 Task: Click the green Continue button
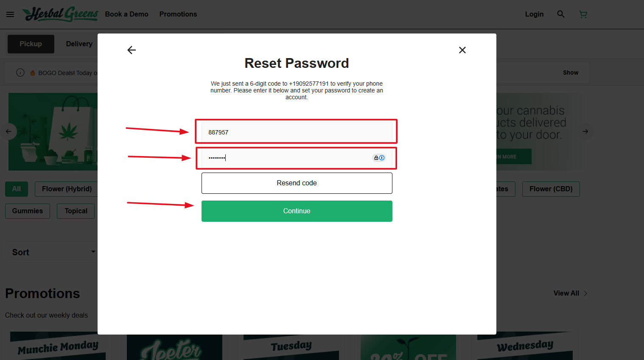point(297,211)
